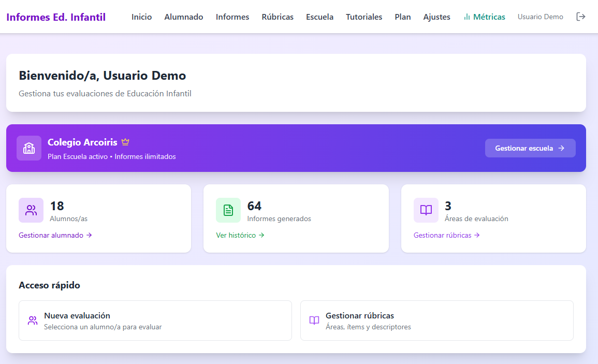Select Rúbricas in the top navigation
This screenshot has width=598, height=364.
[x=278, y=17]
